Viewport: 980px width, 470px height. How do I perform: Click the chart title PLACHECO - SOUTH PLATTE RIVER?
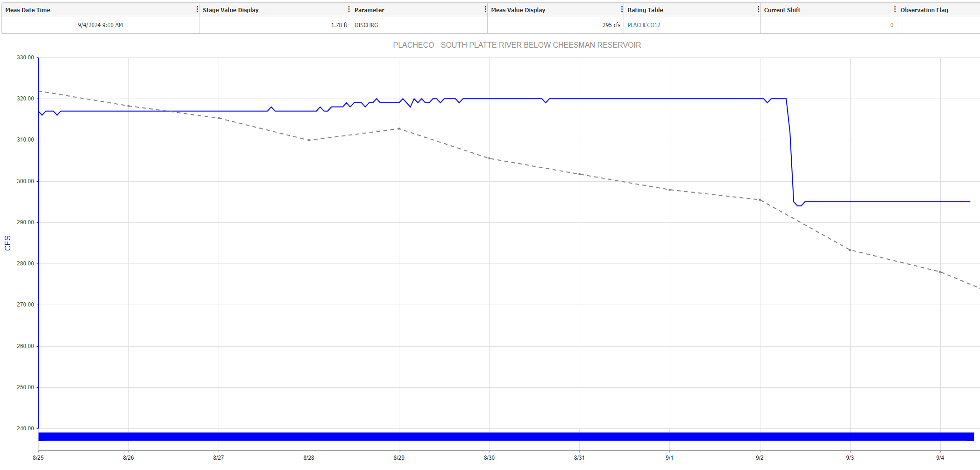517,45
